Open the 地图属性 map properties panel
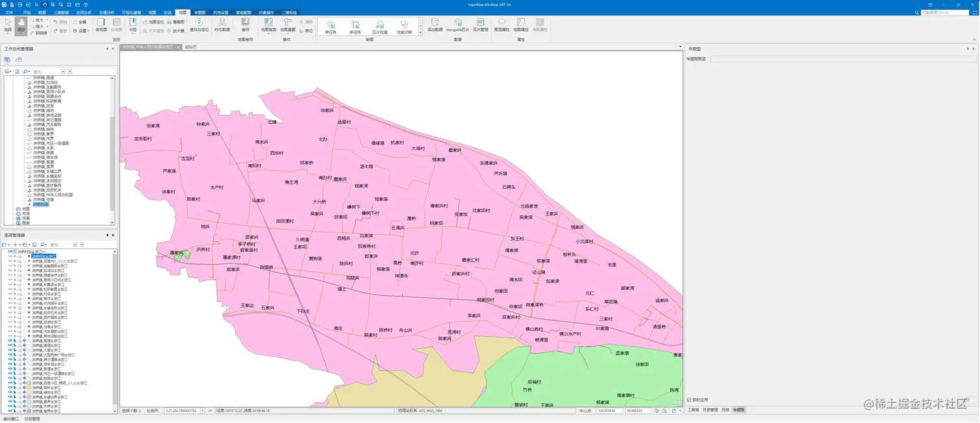The image size is (980, 423). (520, 25)
